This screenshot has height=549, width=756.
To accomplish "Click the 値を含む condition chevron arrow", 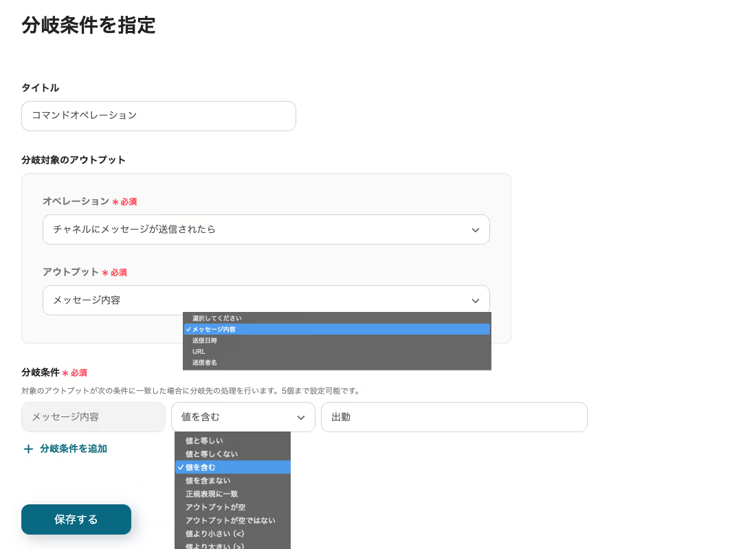I will pos(300,418).
